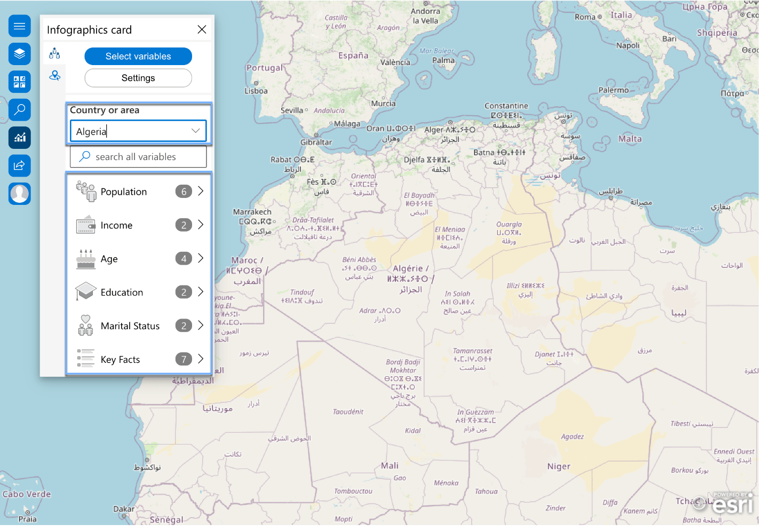Open the map layers tool
The image size is (763, 532).
[x=20, y=54]
